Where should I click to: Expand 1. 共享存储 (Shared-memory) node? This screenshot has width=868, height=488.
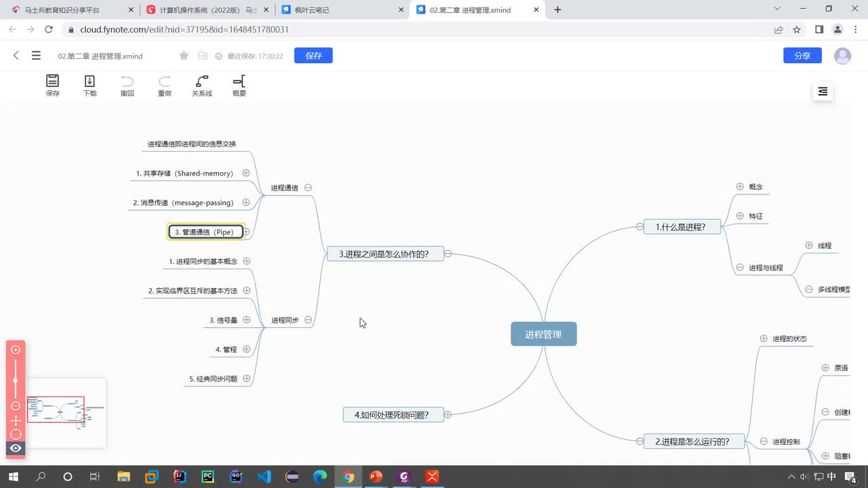click(246, 173)
